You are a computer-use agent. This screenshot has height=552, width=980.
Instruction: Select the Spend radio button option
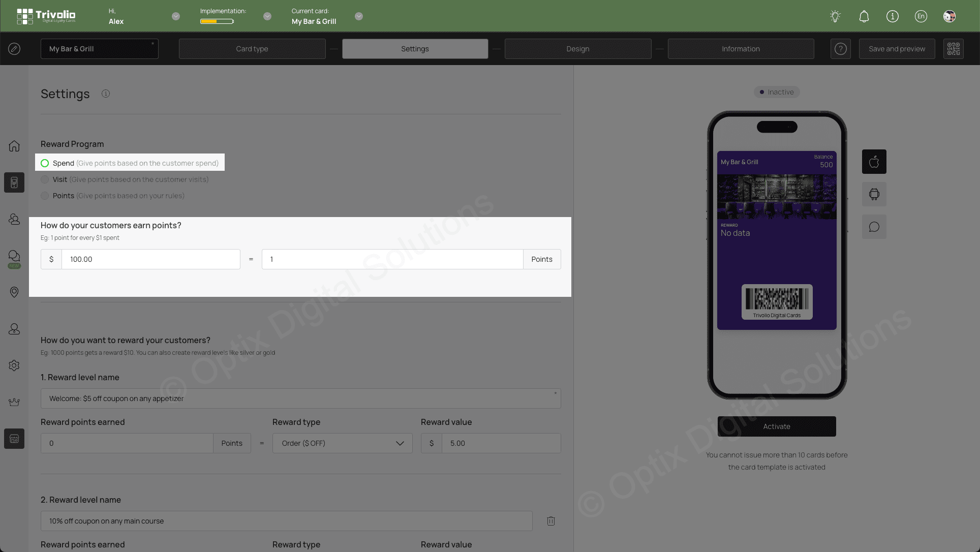click(44, 162)
